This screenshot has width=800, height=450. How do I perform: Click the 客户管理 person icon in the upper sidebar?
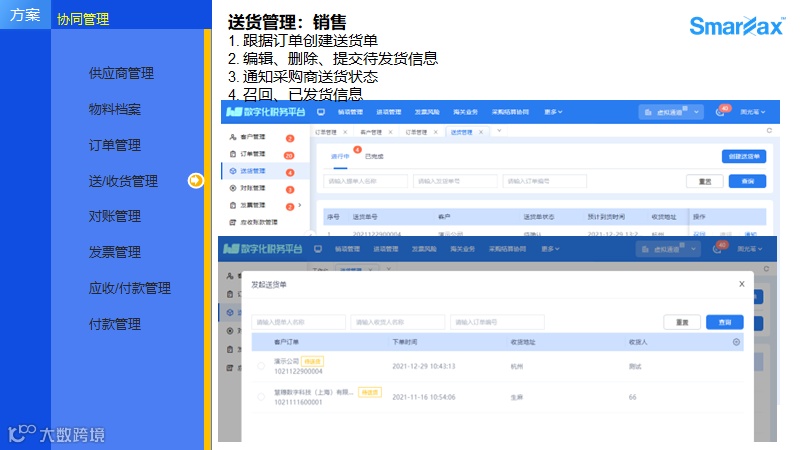(x=233, y=137)
